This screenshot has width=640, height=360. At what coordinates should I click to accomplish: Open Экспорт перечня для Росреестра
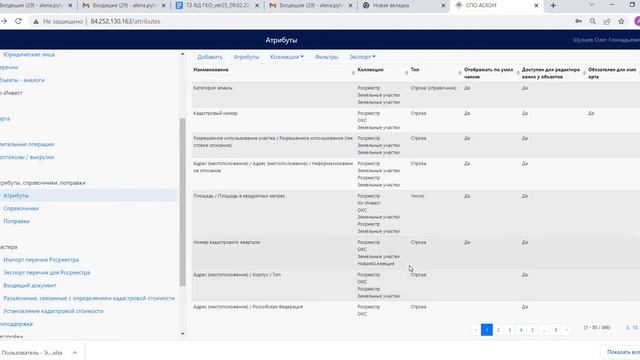[47, 273]
